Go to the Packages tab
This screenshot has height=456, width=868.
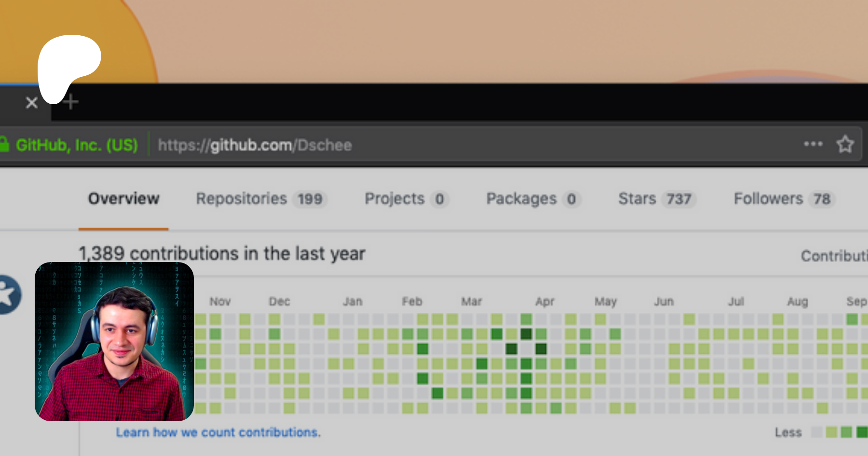(532, 199)
